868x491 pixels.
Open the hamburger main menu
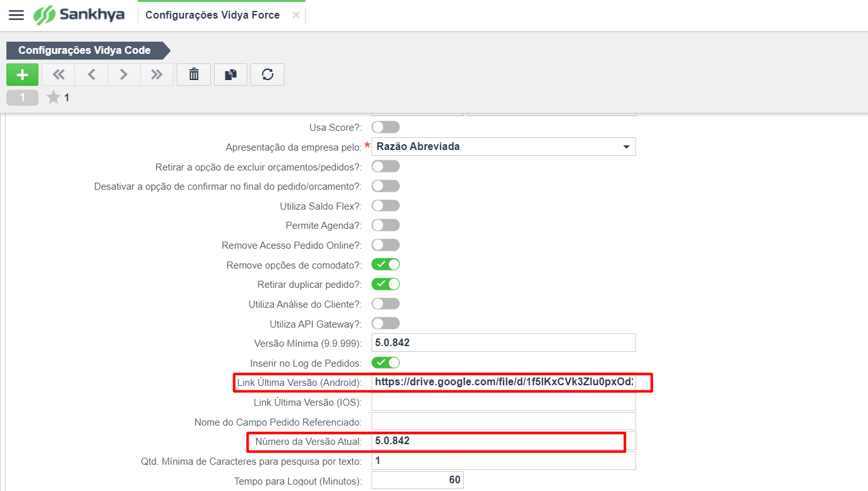[x=16, y=15]
